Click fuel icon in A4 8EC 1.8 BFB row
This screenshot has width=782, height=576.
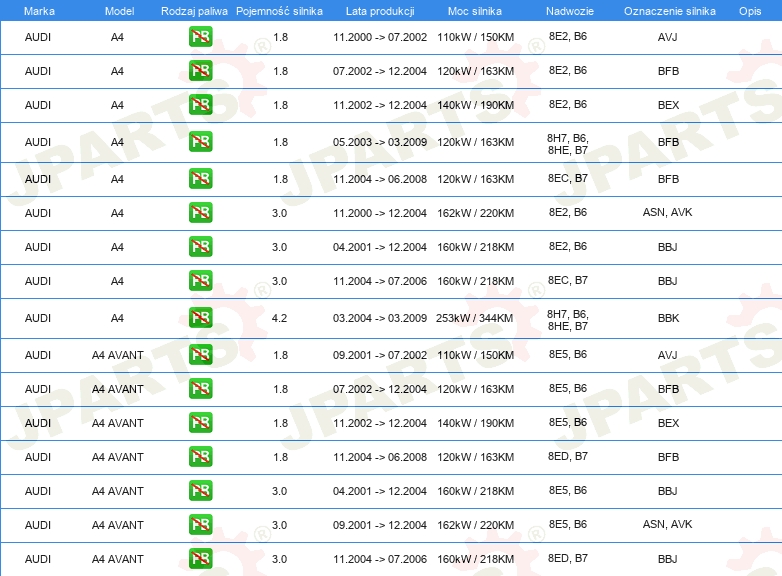click(x=200, y=179)
